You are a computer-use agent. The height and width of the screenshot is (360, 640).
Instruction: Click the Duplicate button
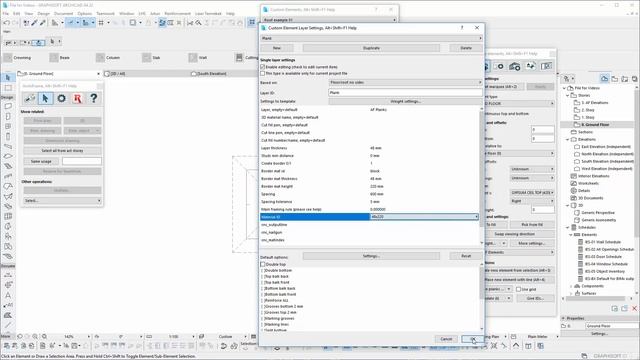[371, 48]
